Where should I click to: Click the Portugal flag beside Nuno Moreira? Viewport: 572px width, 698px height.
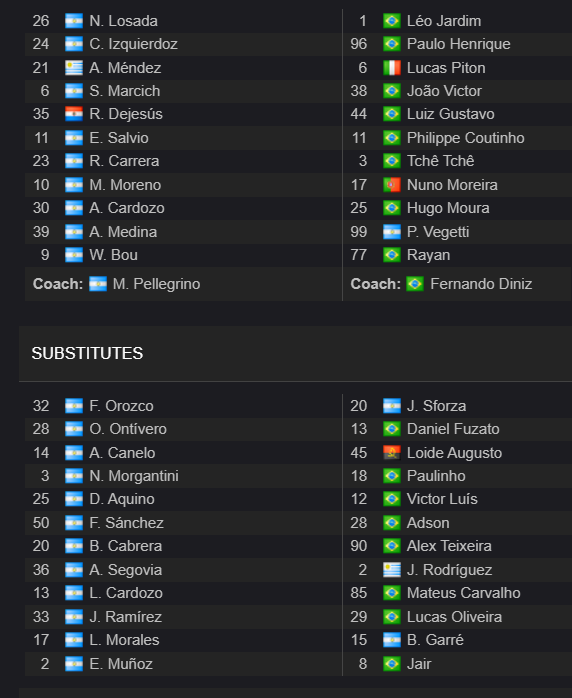pyautogui.click(x=392, y=185)
